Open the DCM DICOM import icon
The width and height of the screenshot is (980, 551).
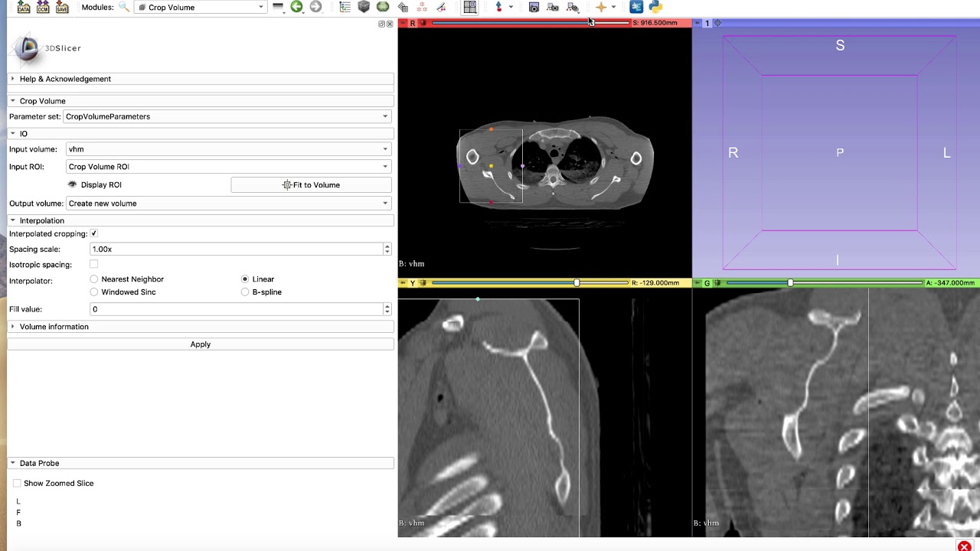[43, 7]
